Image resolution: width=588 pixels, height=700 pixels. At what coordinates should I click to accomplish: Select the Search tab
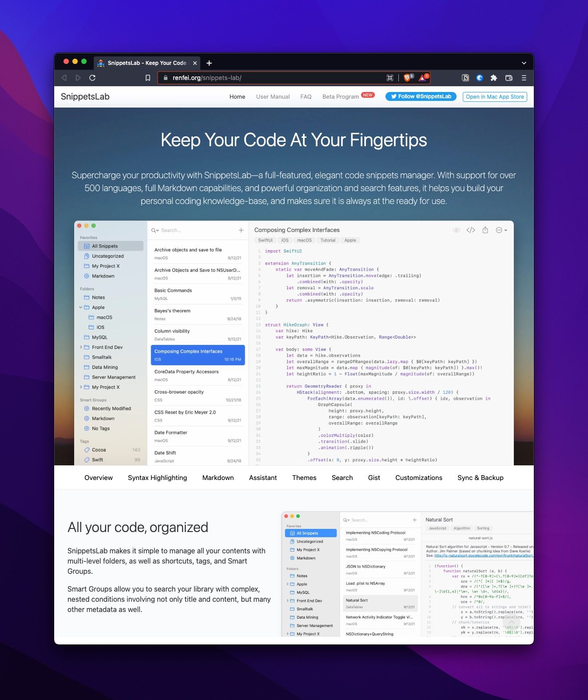click(342, 478)
